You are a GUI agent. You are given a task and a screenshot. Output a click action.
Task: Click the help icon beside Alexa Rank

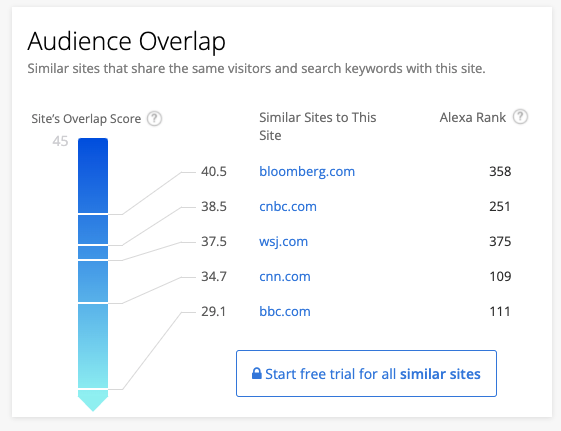[520, 117]
